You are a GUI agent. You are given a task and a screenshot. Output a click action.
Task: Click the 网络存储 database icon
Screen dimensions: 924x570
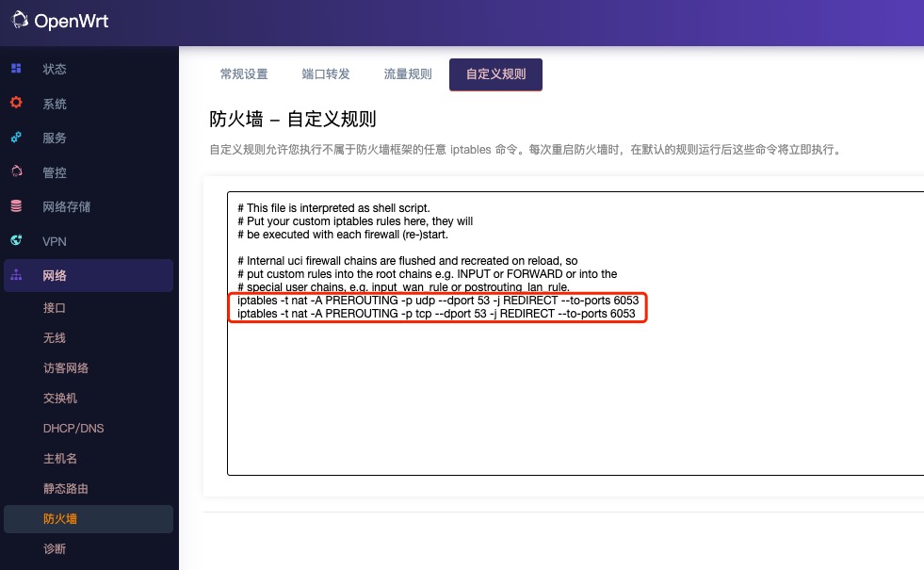[x=17, y=206]
